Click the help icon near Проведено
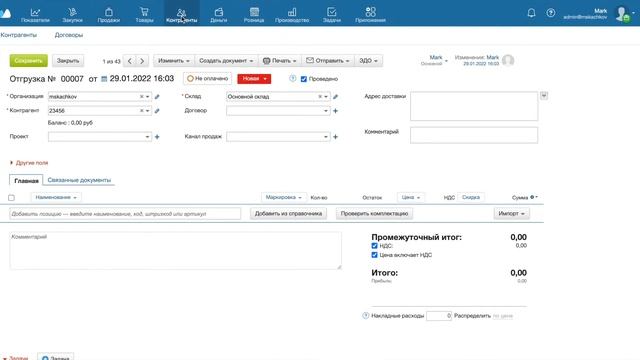The width and height of the screenshot is (640, 360). coord(293,78)
